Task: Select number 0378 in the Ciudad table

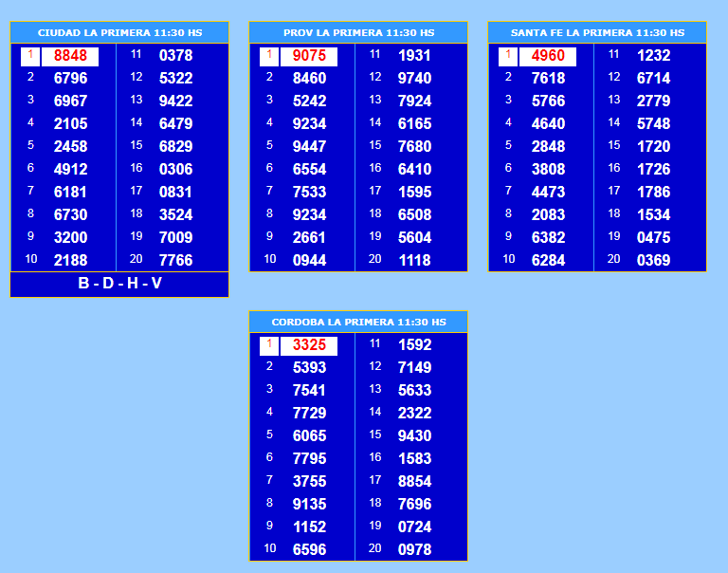Action: coord(175,56)
